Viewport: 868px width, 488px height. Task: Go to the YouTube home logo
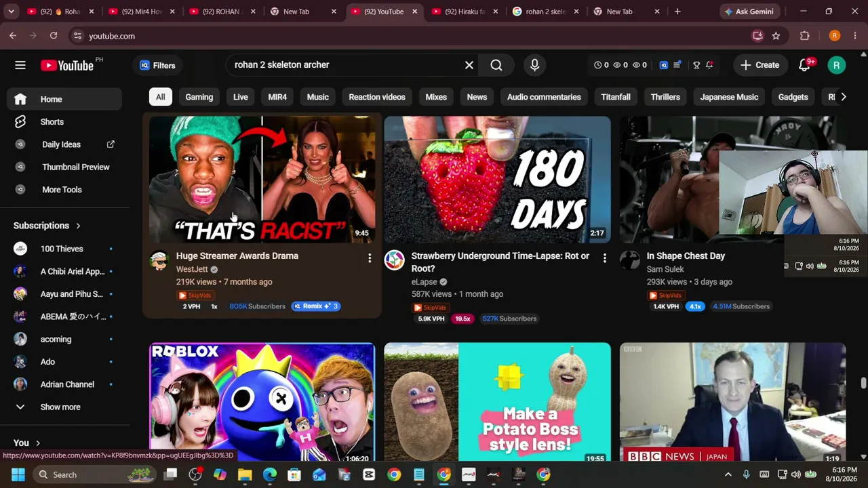pyautogui.click(x=67, y=65)
